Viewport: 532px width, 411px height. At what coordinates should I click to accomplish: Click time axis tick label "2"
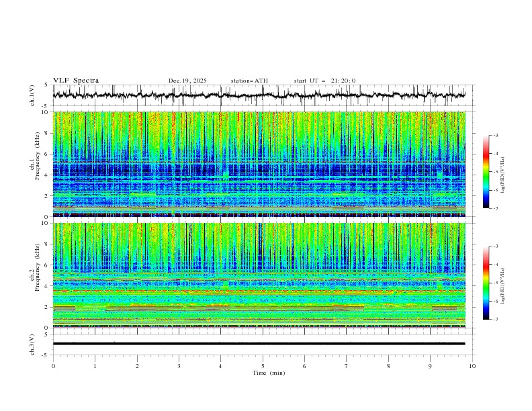tap(137, 366)
